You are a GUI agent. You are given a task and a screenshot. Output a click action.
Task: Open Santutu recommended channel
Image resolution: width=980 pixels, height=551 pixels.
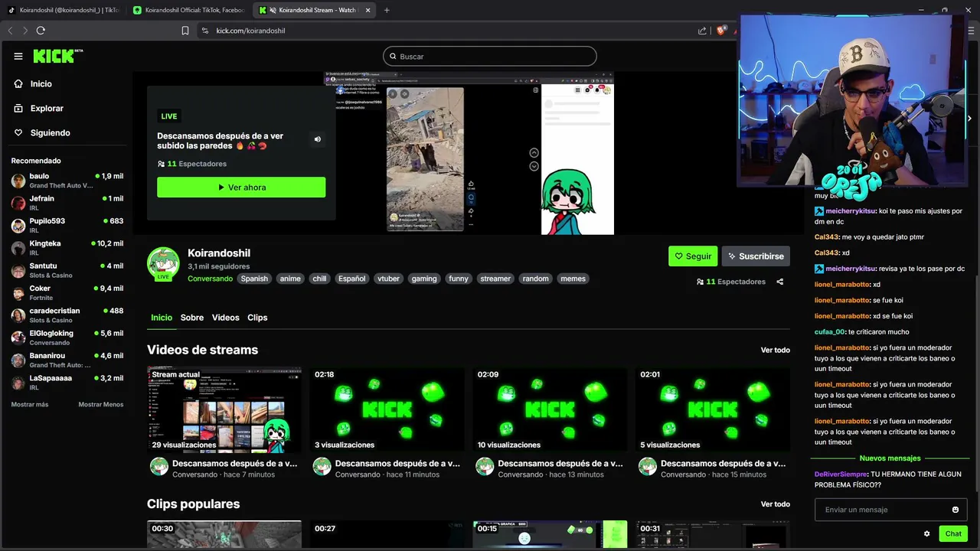(67, 270)
